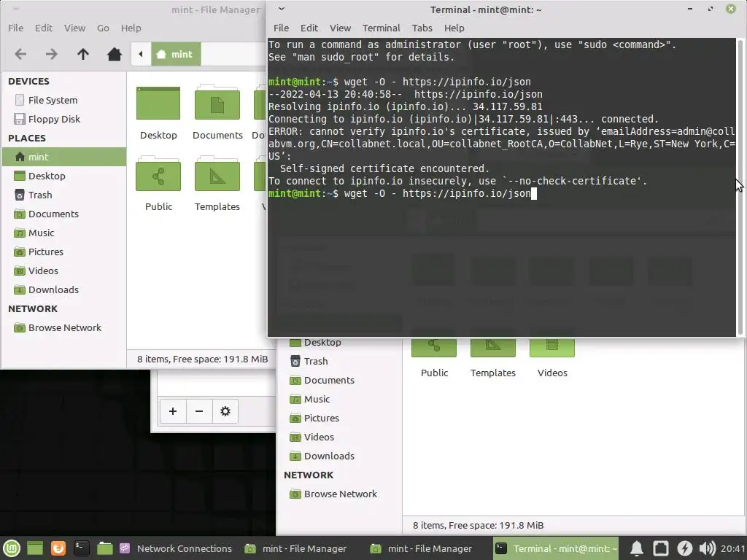Open Trash in front File Manager sidebar
The height and width of the screenshot is (560, 747).
point(40,195)
